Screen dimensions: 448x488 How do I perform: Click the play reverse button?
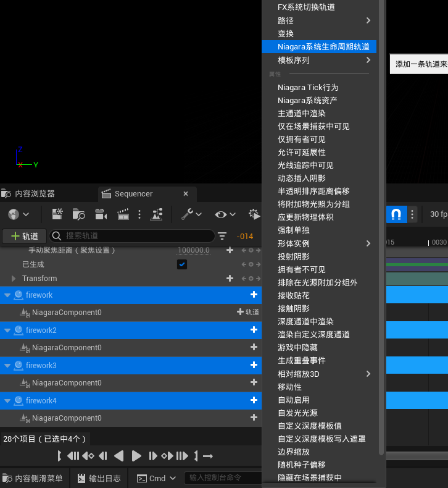coord(119,456)
